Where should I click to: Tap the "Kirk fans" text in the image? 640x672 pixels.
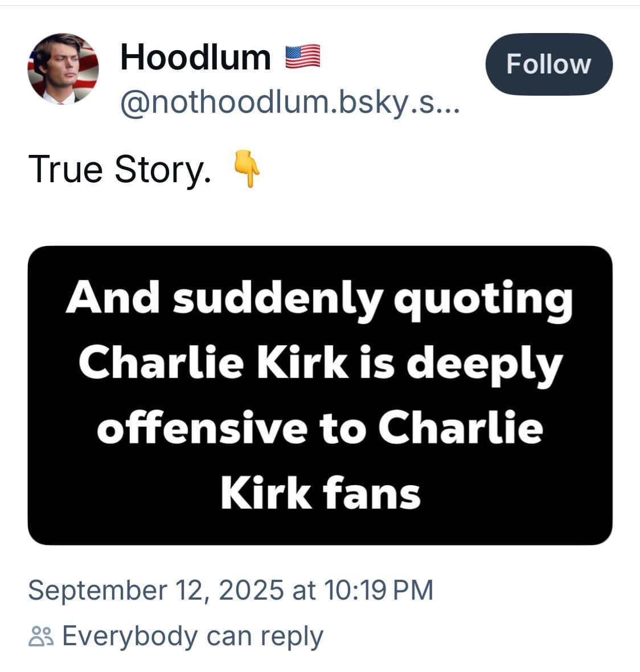pos(321,493)
